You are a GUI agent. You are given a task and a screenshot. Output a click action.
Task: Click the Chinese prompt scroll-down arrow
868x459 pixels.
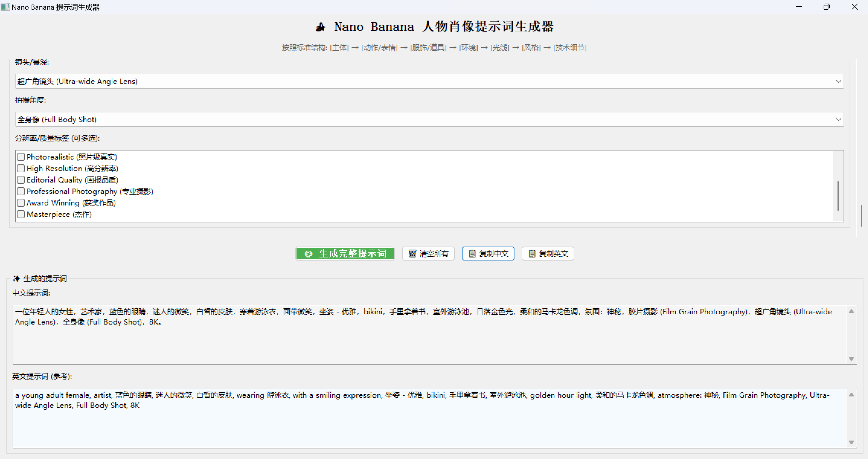[x=851, y=359]
